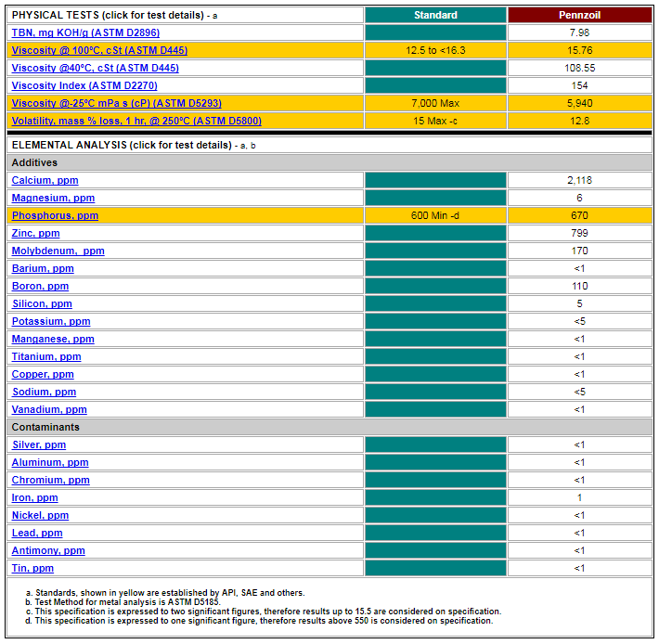659x644 pixels.
Task: Select the Viscosity Index value 154
Action: point(579,85)
